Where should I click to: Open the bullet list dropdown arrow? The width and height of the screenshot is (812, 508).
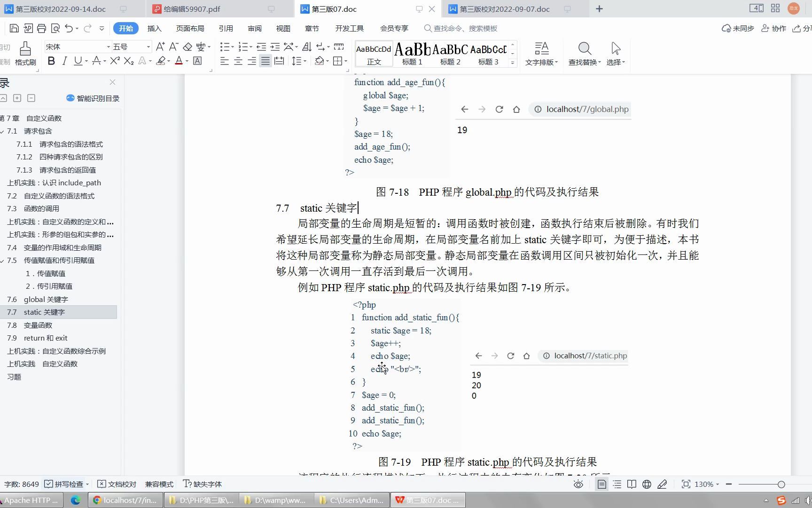[233, 47]
